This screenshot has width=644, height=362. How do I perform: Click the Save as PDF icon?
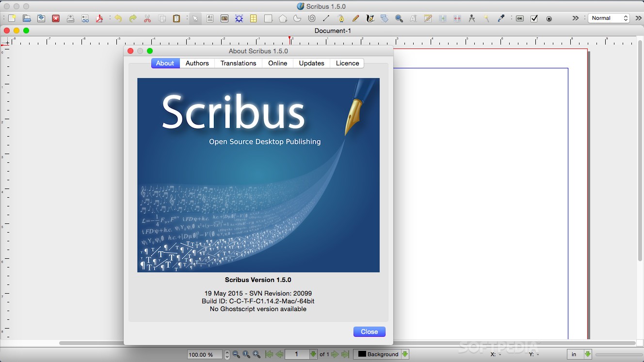pos(99,18)
